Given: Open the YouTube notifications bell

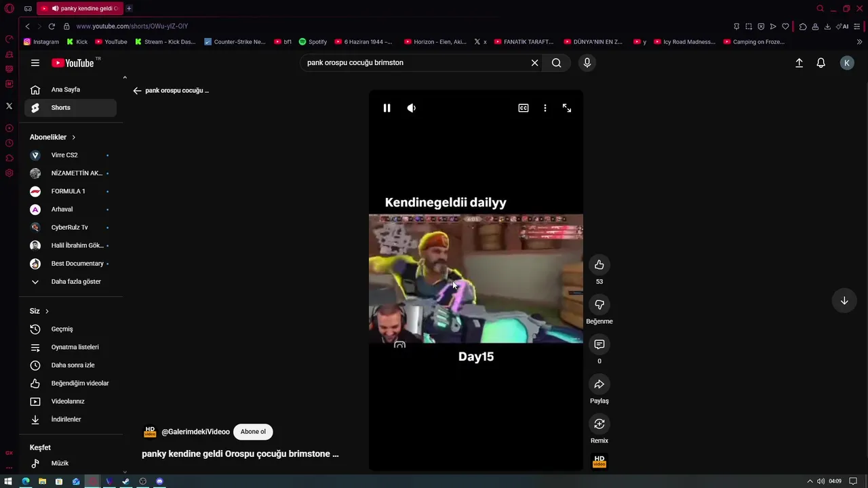Looking at the screenshot, I should point(821,63).
